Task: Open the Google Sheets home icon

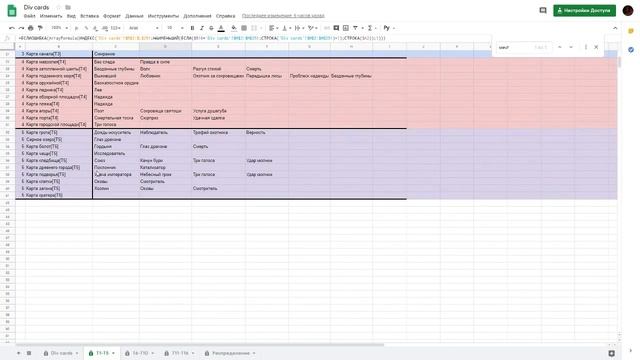Action: (x=12, y=11)
